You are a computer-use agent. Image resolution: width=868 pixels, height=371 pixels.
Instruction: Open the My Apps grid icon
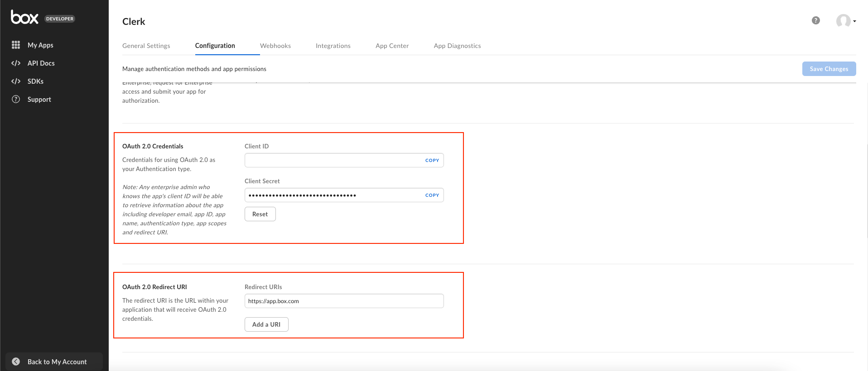[x=16, y=45]
